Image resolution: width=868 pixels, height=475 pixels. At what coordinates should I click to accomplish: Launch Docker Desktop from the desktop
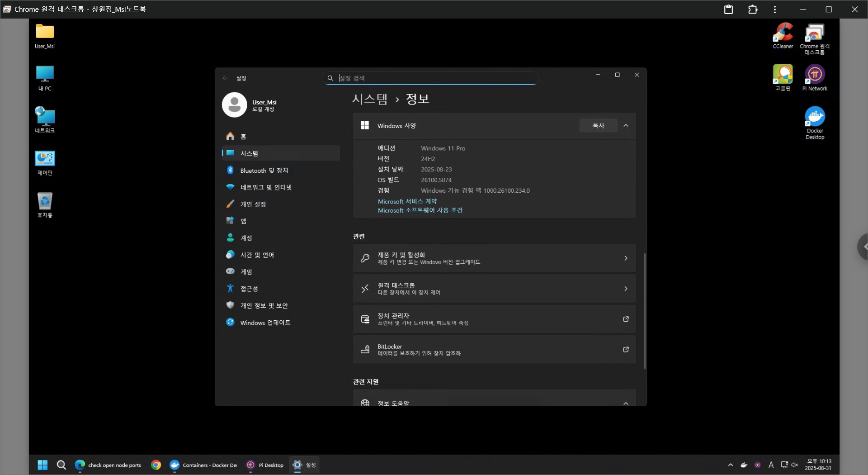(815, 123)
